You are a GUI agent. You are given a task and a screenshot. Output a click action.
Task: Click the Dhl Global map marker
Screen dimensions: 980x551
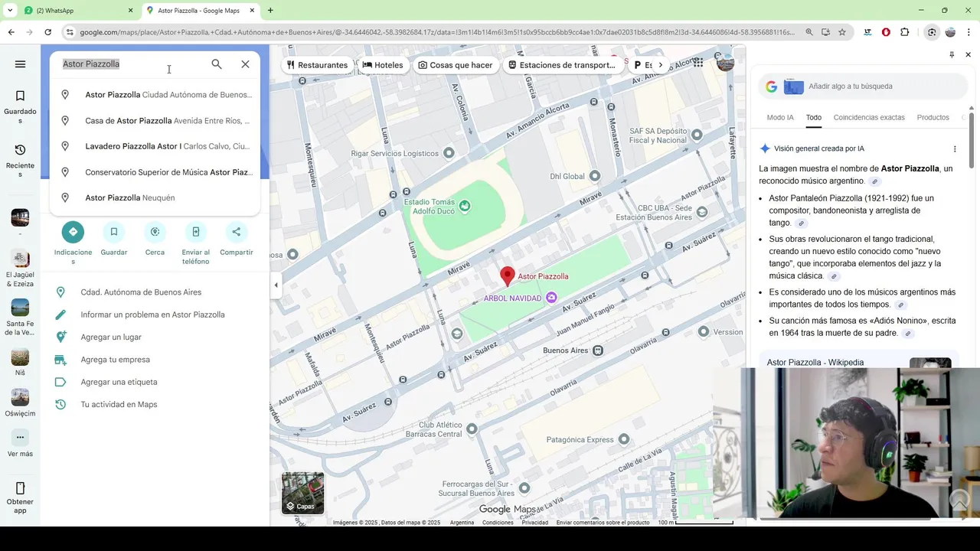(595, 176)
